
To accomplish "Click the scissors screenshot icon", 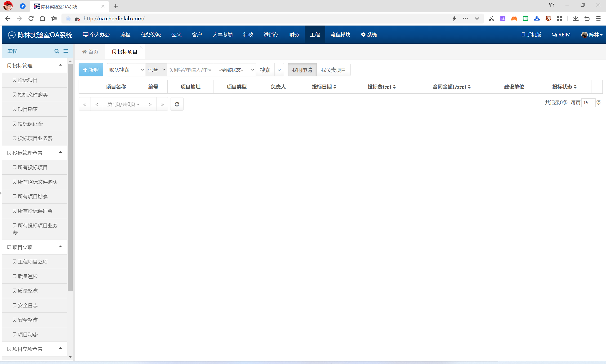I will pos(491,19).
